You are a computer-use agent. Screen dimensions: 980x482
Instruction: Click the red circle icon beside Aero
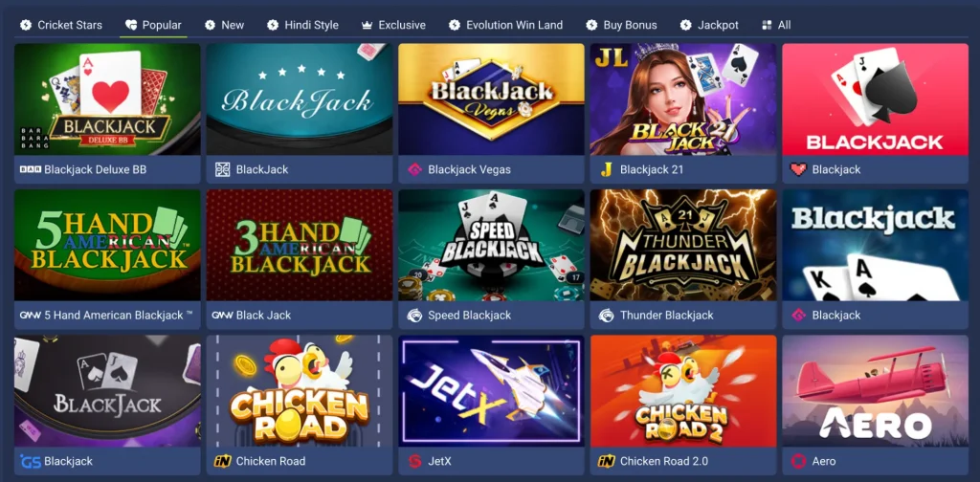[798, 461]
